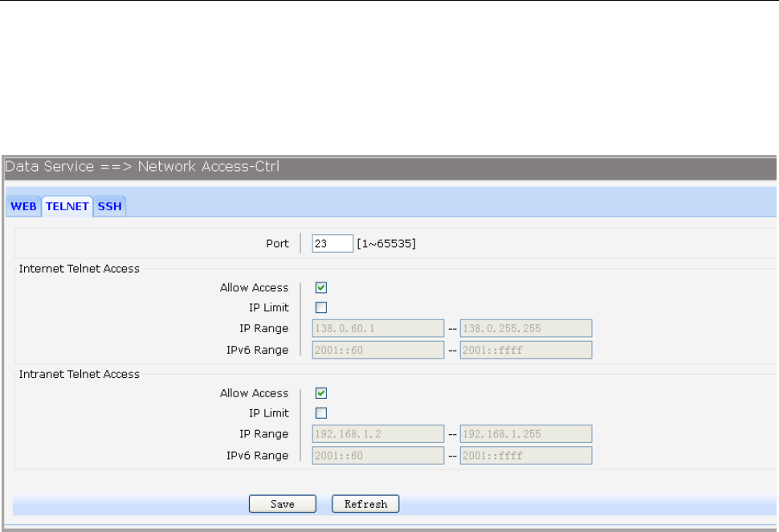This screenshot has height=532, width=779.
Task: Click the Refresh button
Action: point(365,504)
